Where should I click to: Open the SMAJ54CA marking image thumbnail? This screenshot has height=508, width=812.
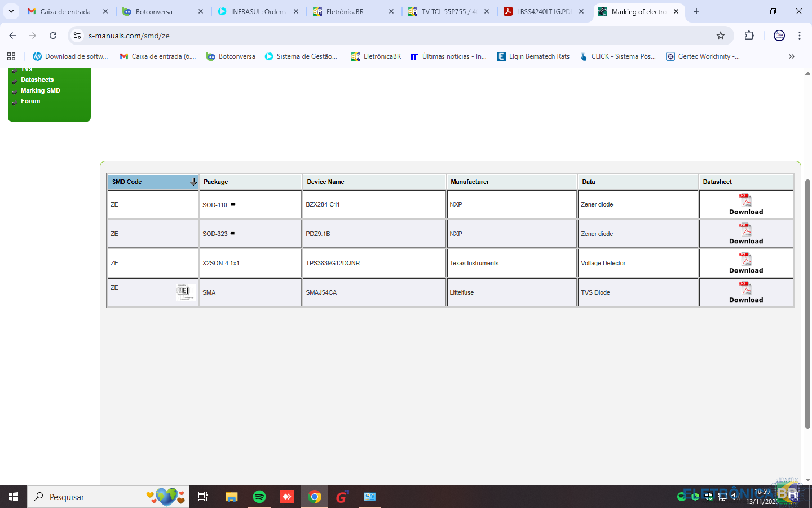tap(184, 292)
